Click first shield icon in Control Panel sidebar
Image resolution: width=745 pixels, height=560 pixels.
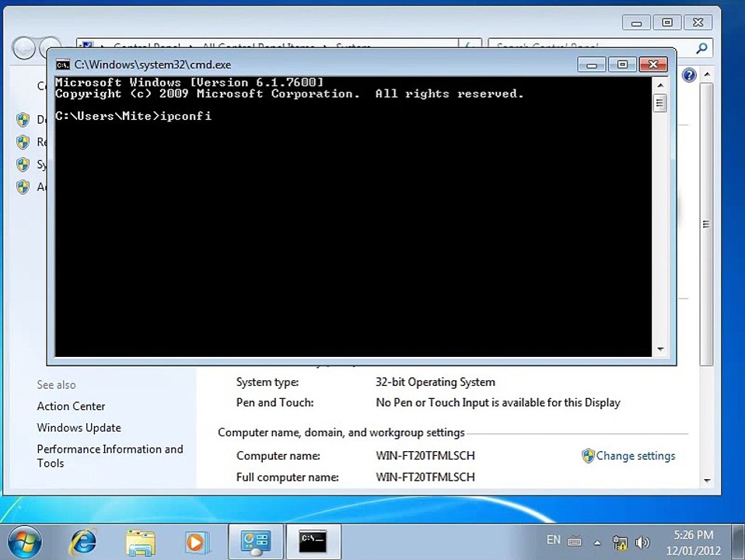[23, 119]
